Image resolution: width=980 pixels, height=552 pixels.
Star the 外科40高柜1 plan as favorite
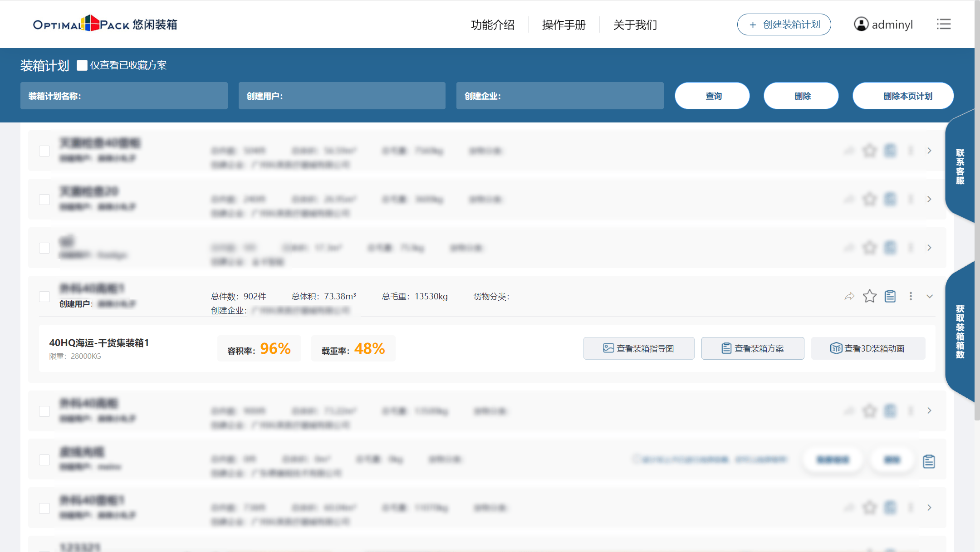(870, 296)
